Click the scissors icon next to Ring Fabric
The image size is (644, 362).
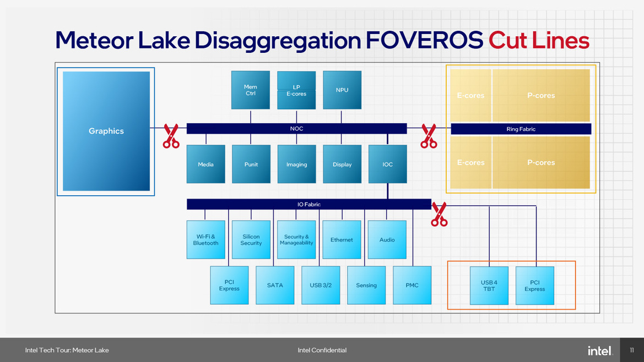[429, 136]
